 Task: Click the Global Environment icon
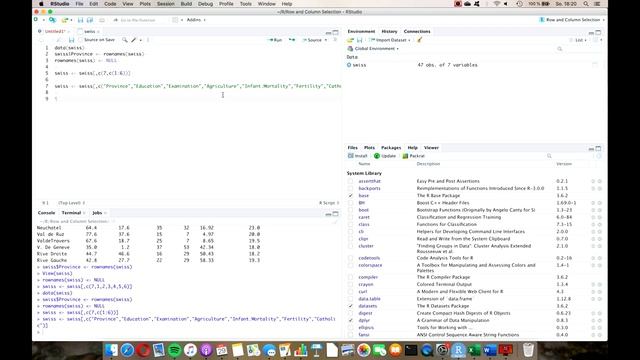coord(350,49)
